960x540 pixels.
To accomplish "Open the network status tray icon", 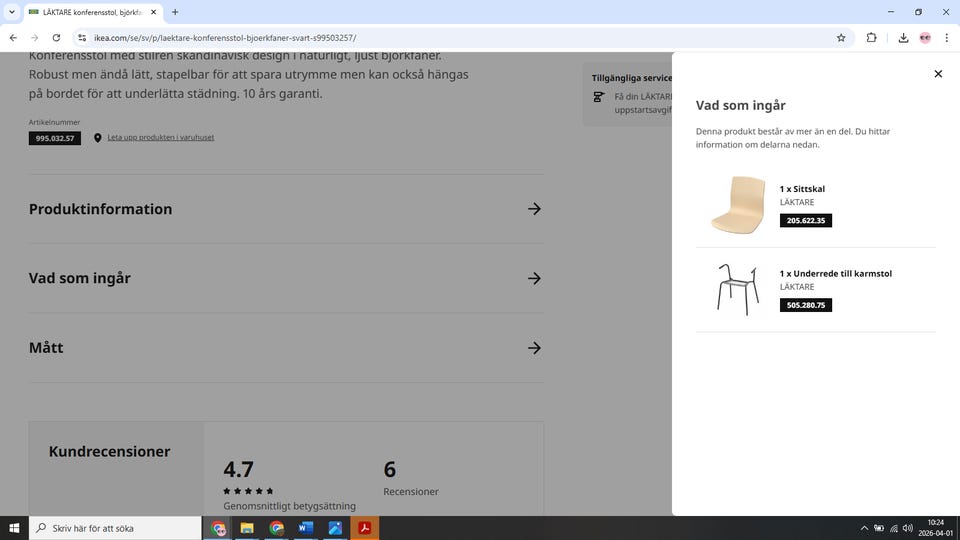I will 893,528.
